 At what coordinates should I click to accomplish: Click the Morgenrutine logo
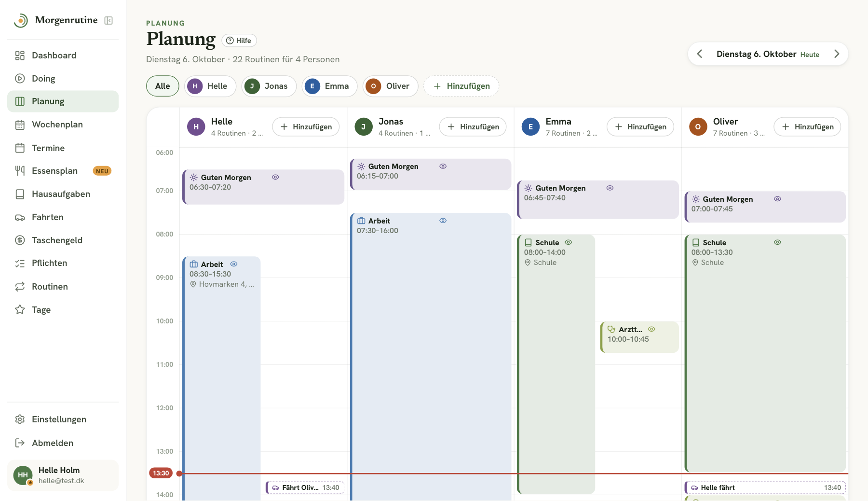(55, 20)
